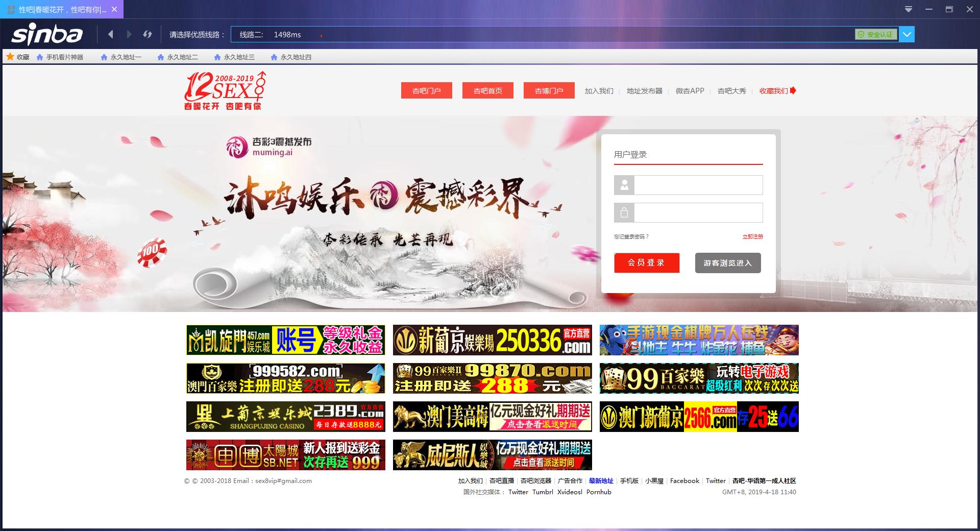The height and width of the screenshot is (531, 980).
Task: Click the 杏吧首页 red button
Action: 488,90
